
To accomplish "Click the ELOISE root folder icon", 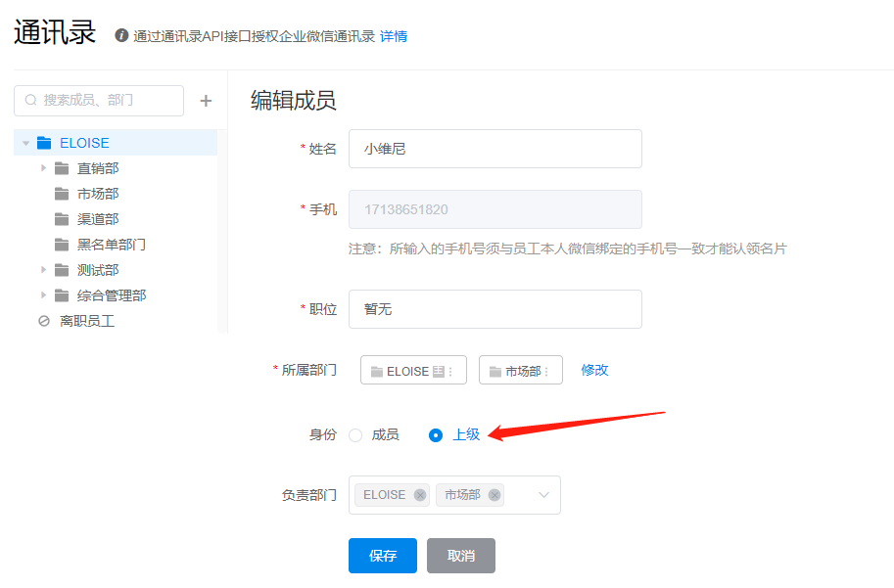I will (44, 143).
